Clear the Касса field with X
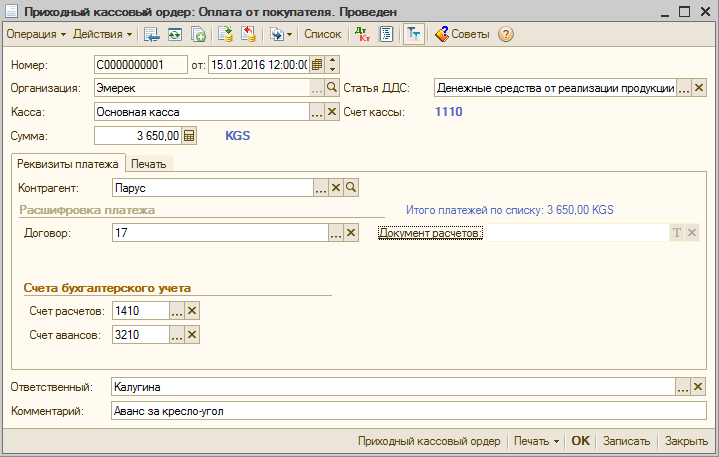This screenshot has width=719, height=457. tap(333, 112)
